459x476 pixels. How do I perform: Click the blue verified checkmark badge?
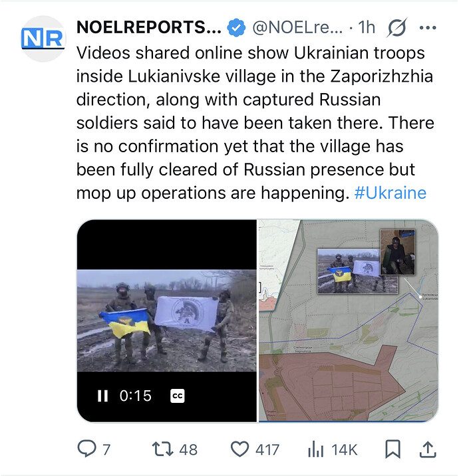(235, 28)
